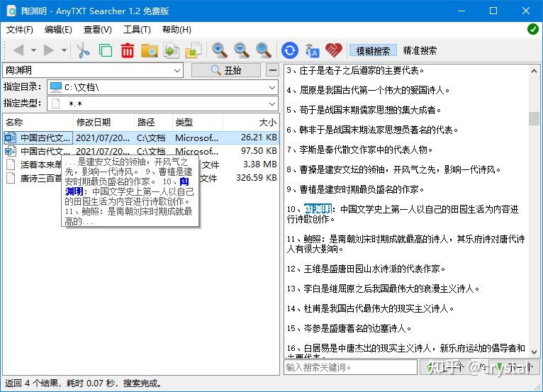
Task: Click line 13 about 李白 in preview
Action: (x=384, y=289)
